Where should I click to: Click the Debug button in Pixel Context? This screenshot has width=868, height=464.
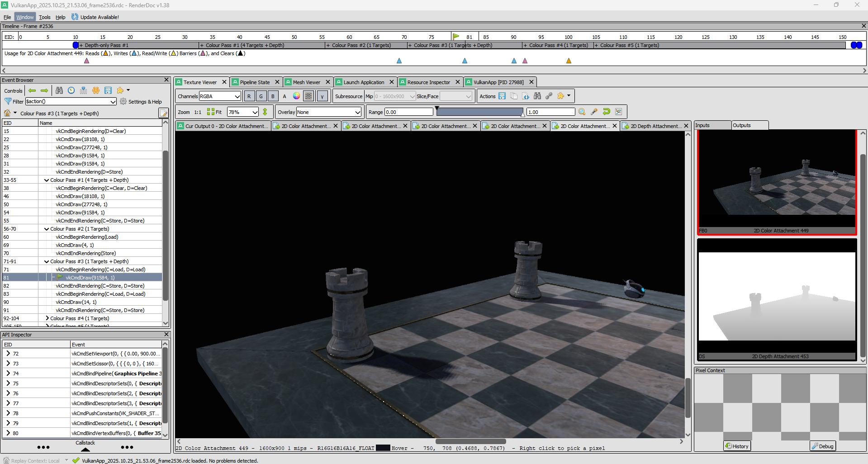click(822, 446)
